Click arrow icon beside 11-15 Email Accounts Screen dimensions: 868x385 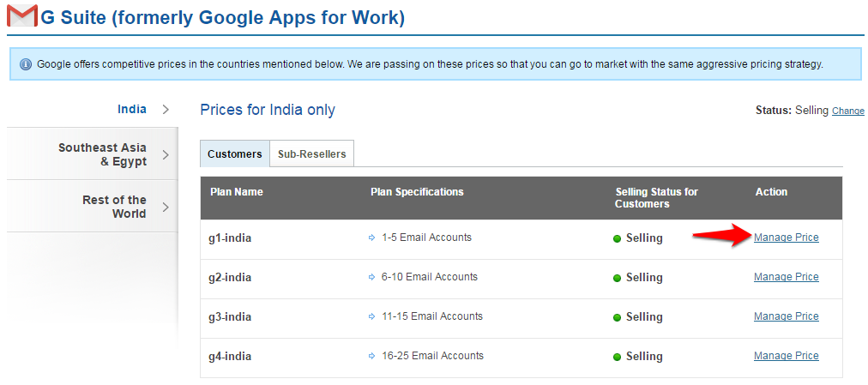coord(371,316)
